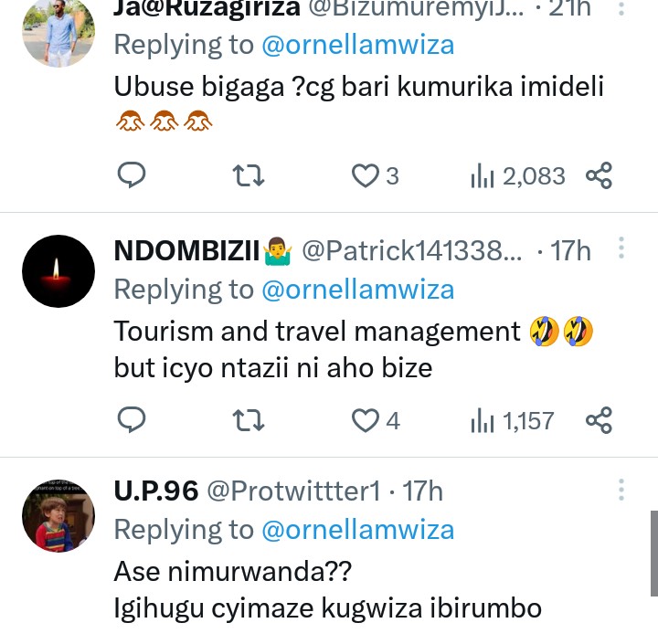Click the scrollbar on the right edge
658x644 pixels.
coord(653,553)
